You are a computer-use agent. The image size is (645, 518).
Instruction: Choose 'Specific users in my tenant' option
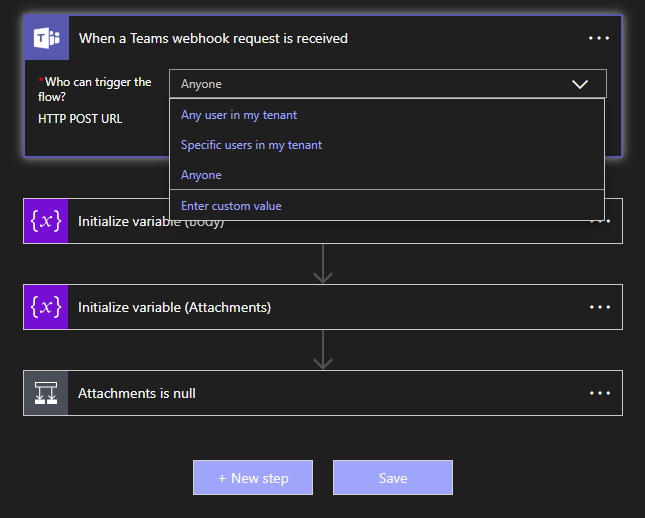tap(251, 145)
